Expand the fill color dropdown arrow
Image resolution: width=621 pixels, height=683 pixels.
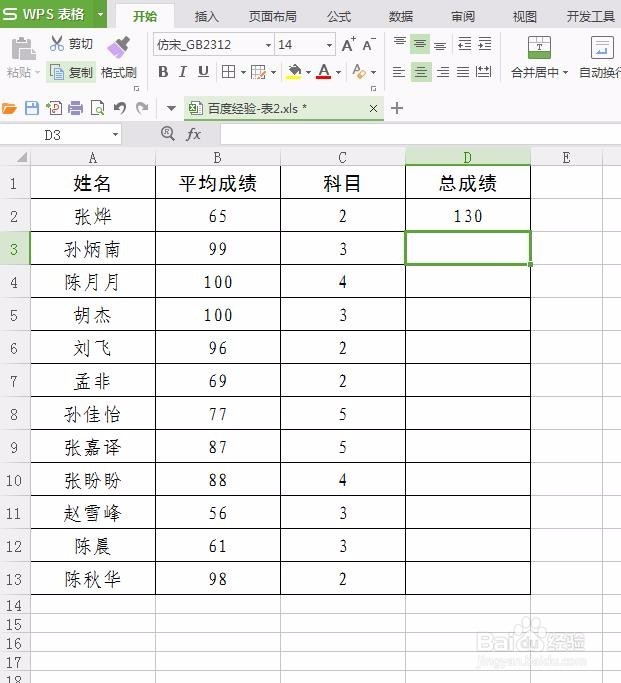coord(308,72)
